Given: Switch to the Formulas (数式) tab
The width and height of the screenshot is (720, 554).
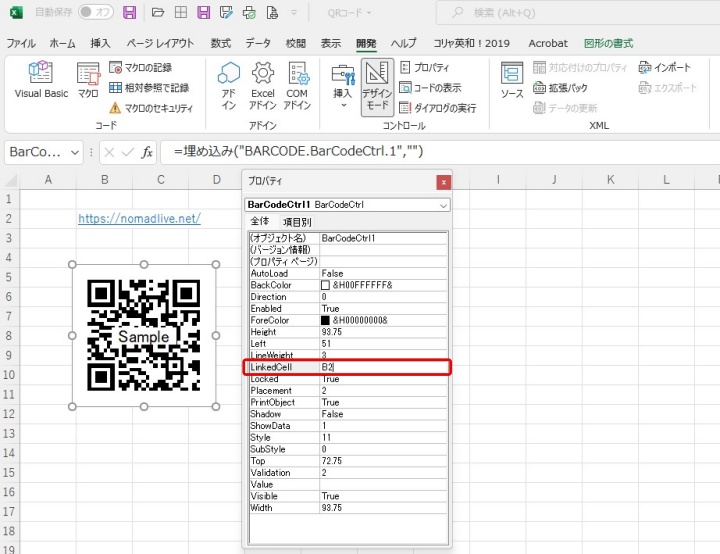Looking at the screenshot, I should tap(220, 43).
